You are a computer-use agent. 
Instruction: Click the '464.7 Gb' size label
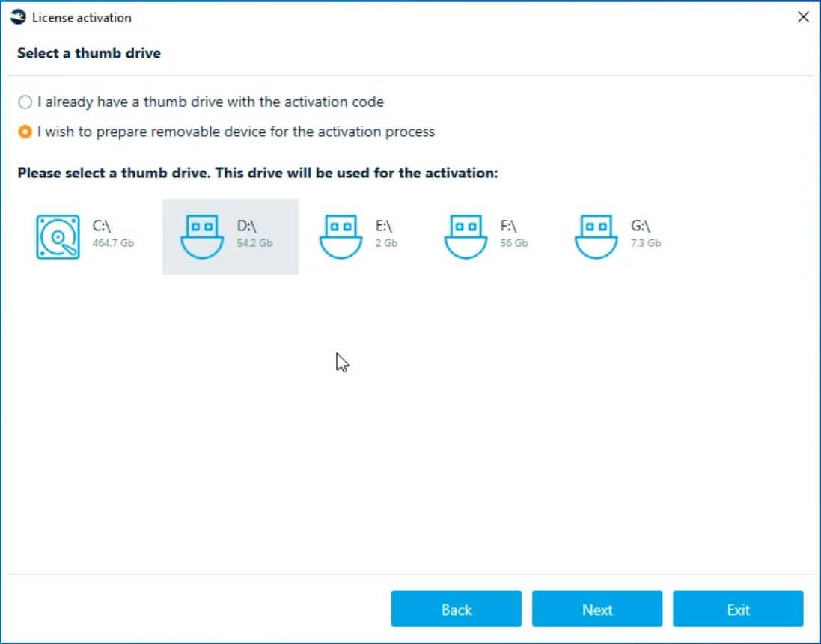tap(113, 243)
